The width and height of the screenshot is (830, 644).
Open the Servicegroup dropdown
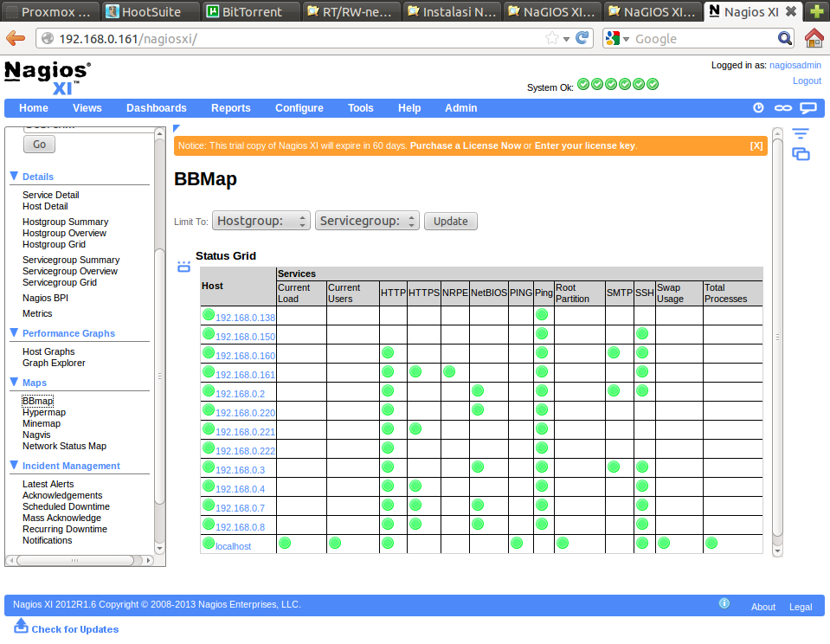tap(367, 221)
